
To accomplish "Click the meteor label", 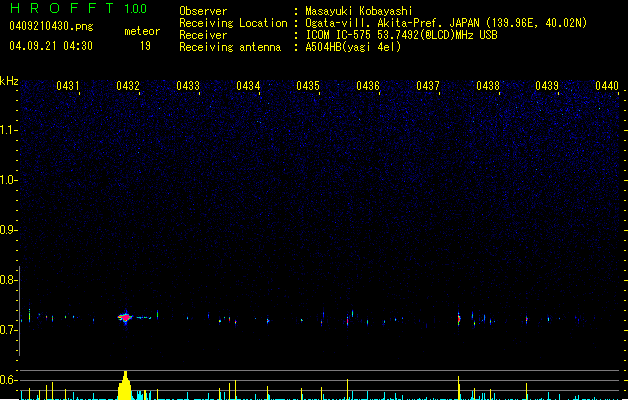I will click(142, 31).
